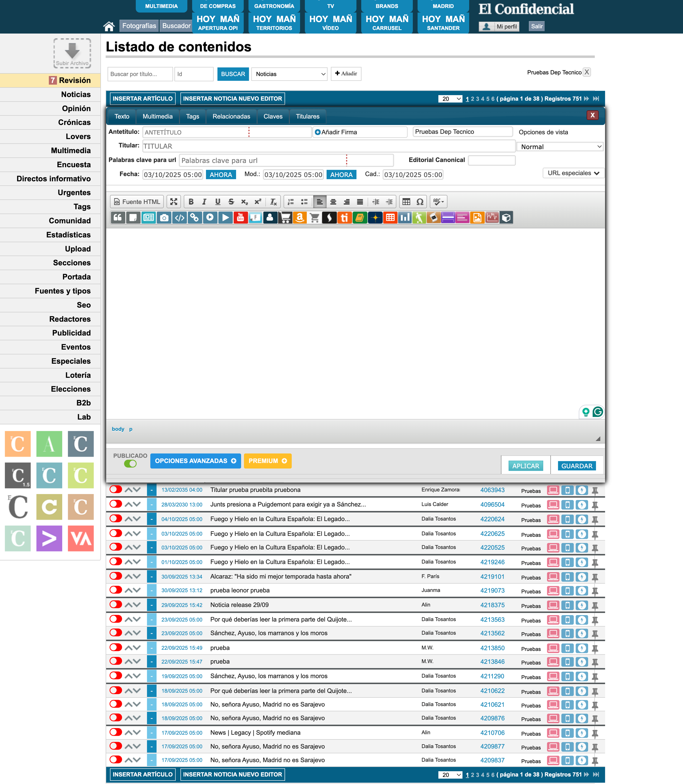Screen dimensions: 683x784
Task: Click the camera photo icon
Action: coord(164,218)
